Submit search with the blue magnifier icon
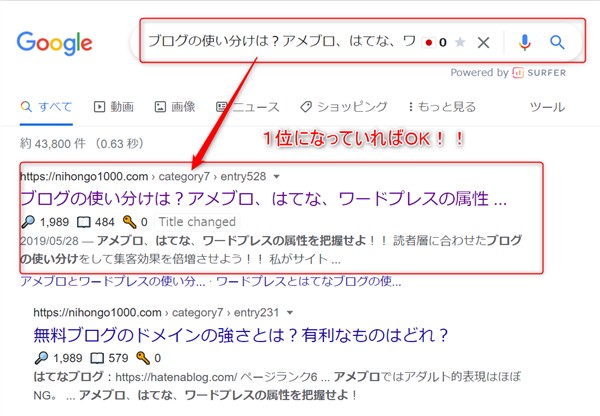 coord(557,42)
